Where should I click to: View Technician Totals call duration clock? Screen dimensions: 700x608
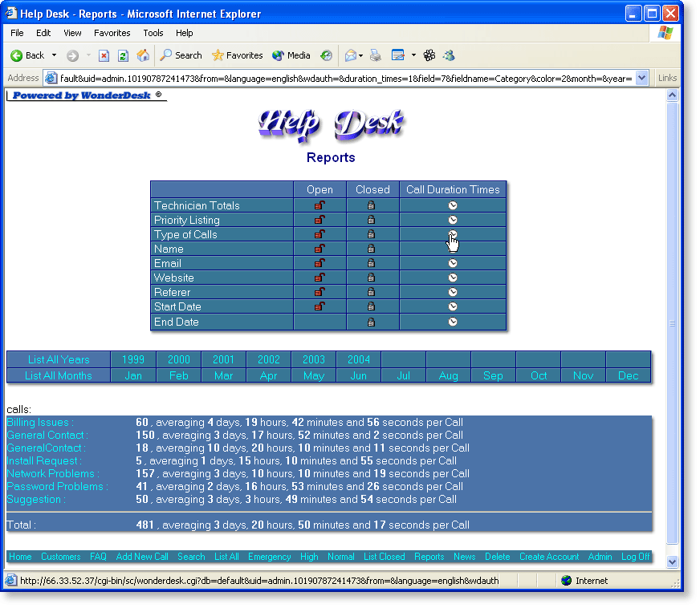click(x=453, y=205)
